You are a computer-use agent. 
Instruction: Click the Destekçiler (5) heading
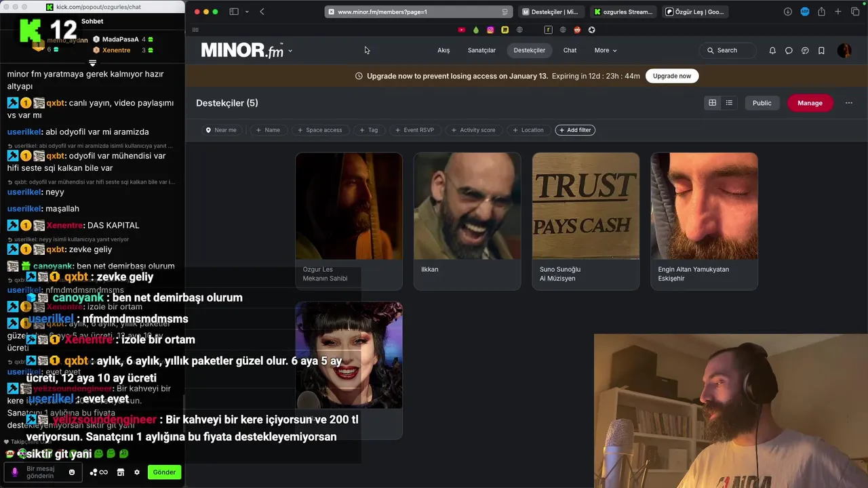[x=227, y=103]
